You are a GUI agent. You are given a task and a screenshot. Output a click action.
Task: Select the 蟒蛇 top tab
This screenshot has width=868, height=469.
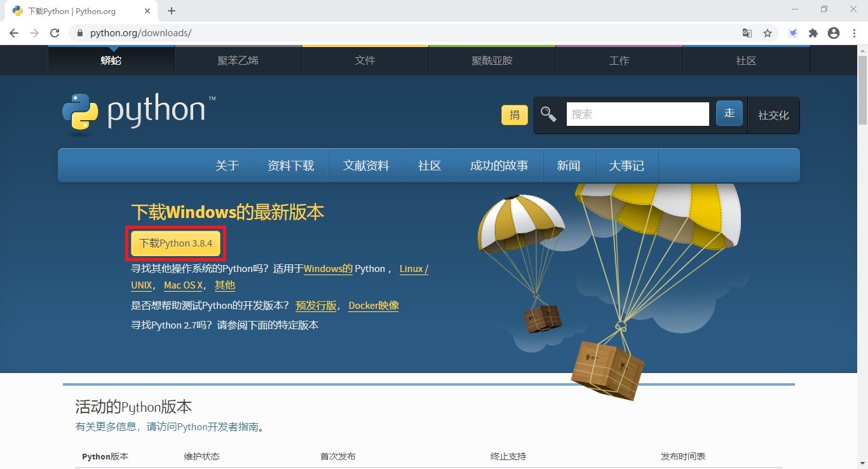tap(111, 60)
